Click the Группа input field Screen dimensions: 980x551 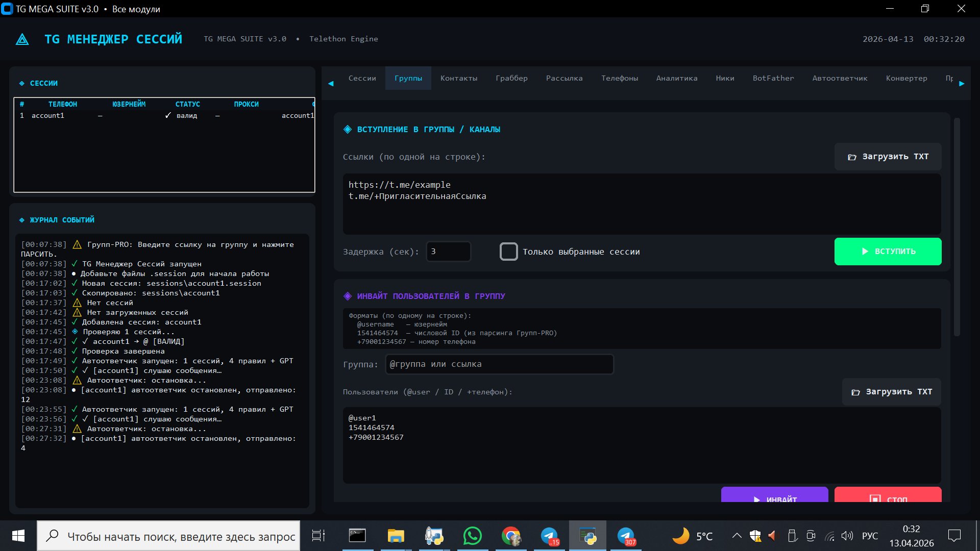click(x=499, y=364)
